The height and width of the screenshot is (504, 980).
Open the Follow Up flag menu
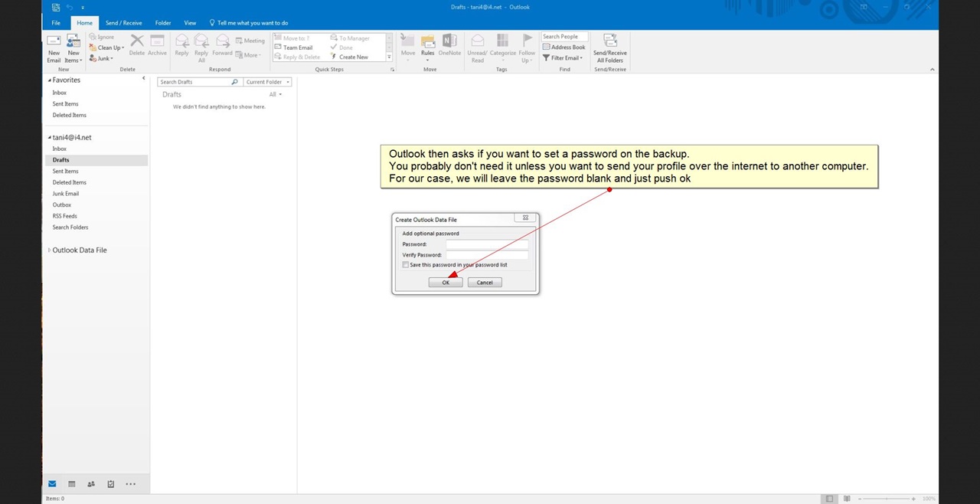527,48
